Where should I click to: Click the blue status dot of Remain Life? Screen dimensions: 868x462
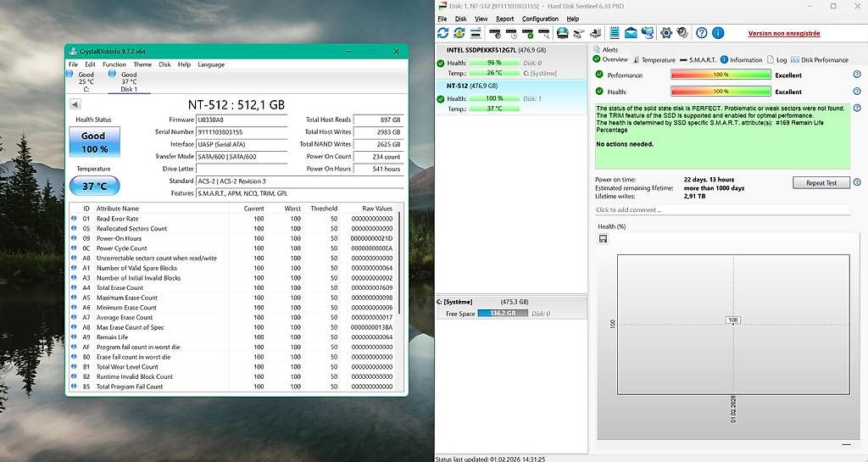point(75,337)
